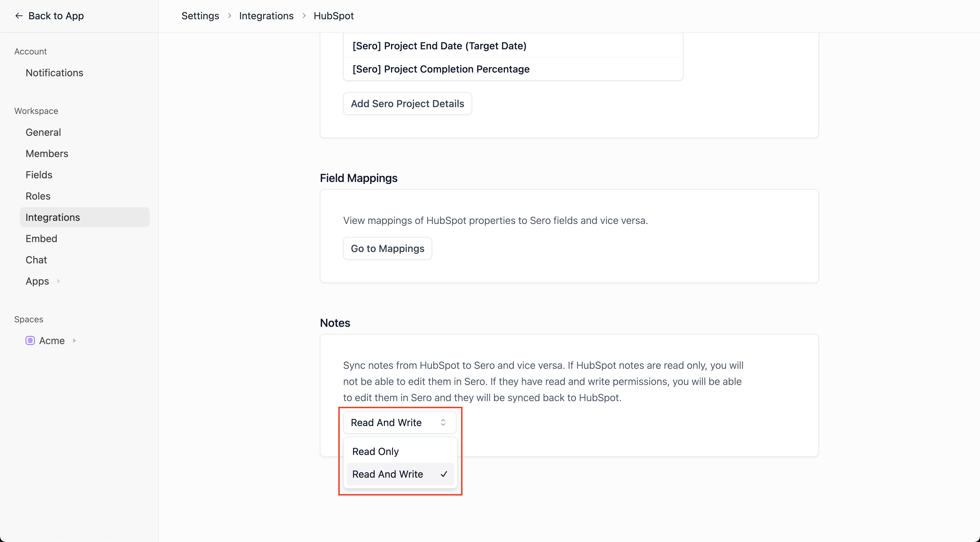The width and height of the screenshot is (980, 542).
Task: Go to the Chat settings
Action: pos(36,260)
